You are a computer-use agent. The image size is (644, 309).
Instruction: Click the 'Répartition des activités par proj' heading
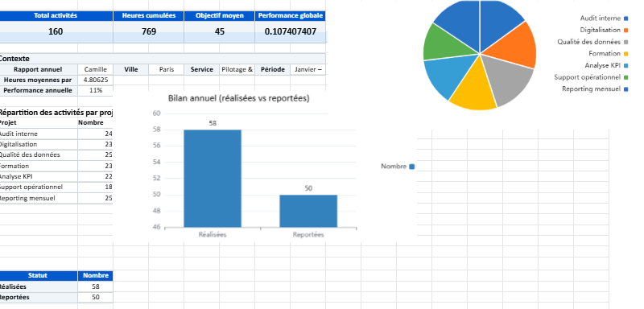56,112
